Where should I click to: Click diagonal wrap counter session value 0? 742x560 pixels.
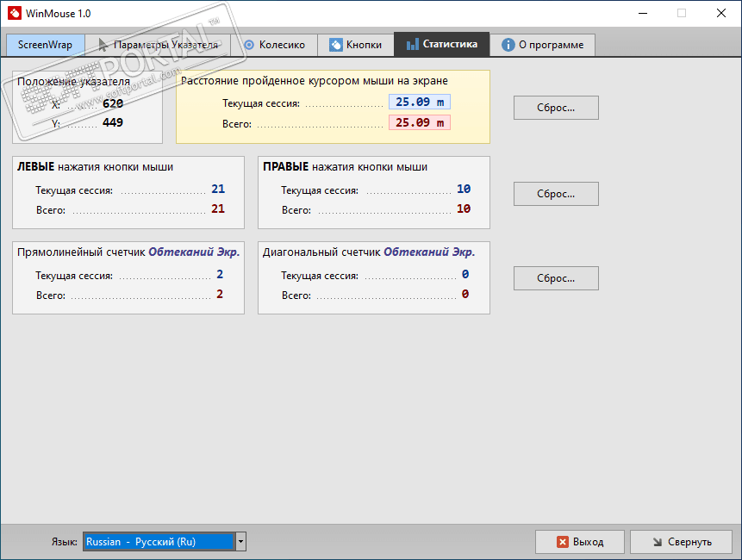click(x=465, y=274)
